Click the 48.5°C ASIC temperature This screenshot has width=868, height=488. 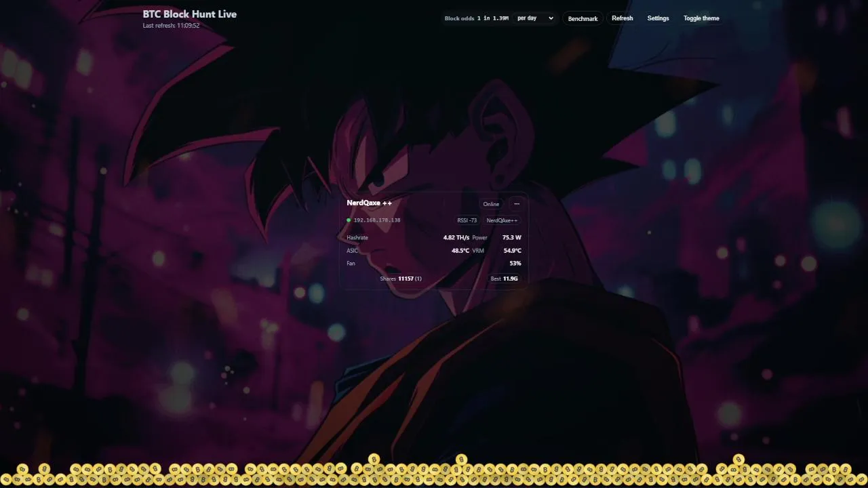pyautogui.click(x=460, y=251)
